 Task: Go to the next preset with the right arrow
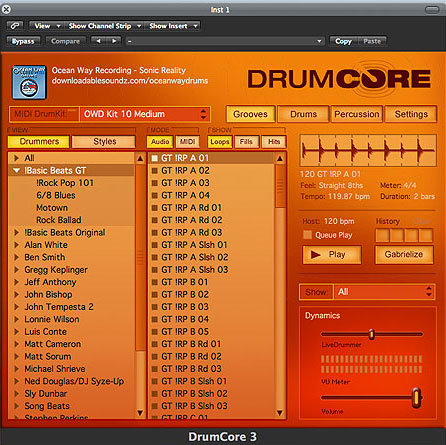[x=114, y=41]
